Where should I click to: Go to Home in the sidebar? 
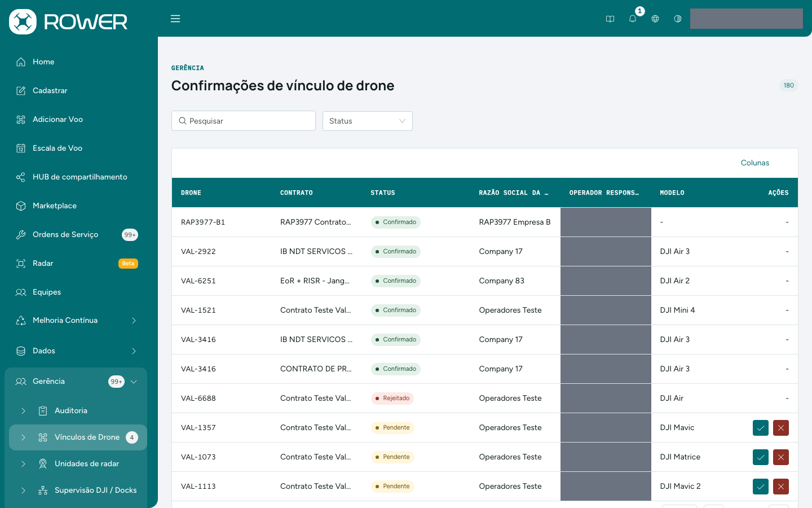point(77,62)
